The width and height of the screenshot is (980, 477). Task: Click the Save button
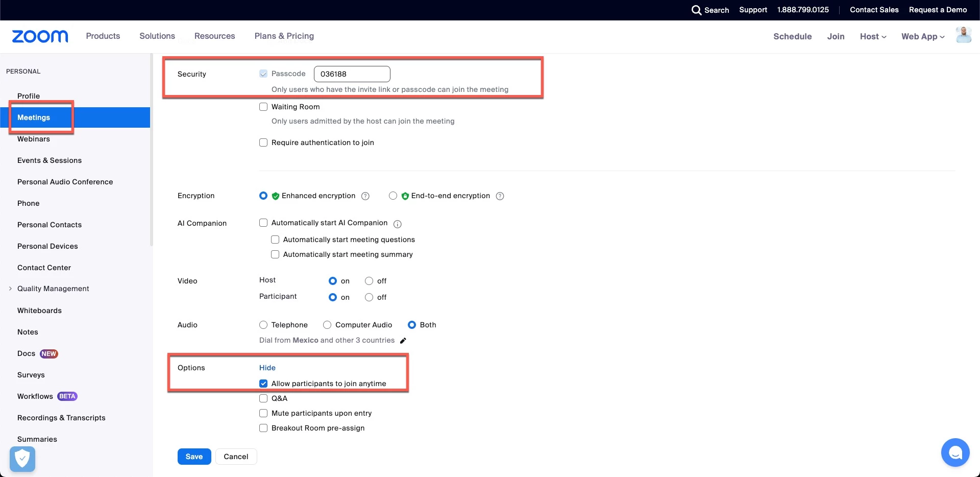tap(194, 457)
